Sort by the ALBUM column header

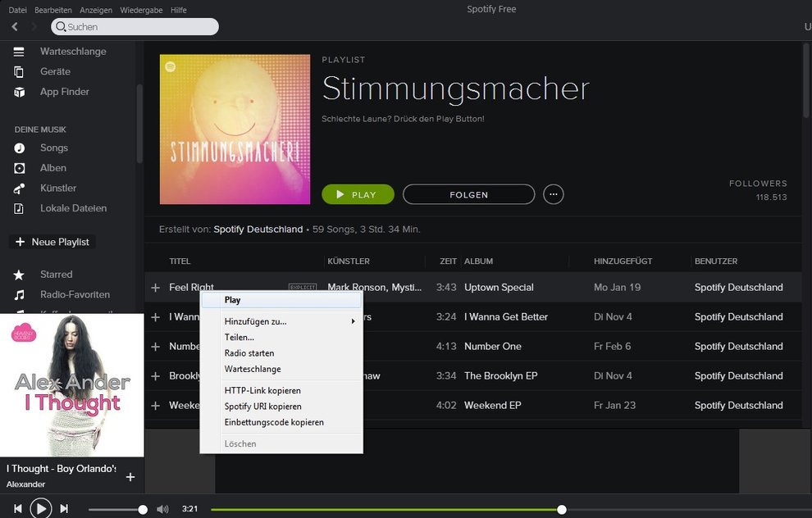[478, 261]
